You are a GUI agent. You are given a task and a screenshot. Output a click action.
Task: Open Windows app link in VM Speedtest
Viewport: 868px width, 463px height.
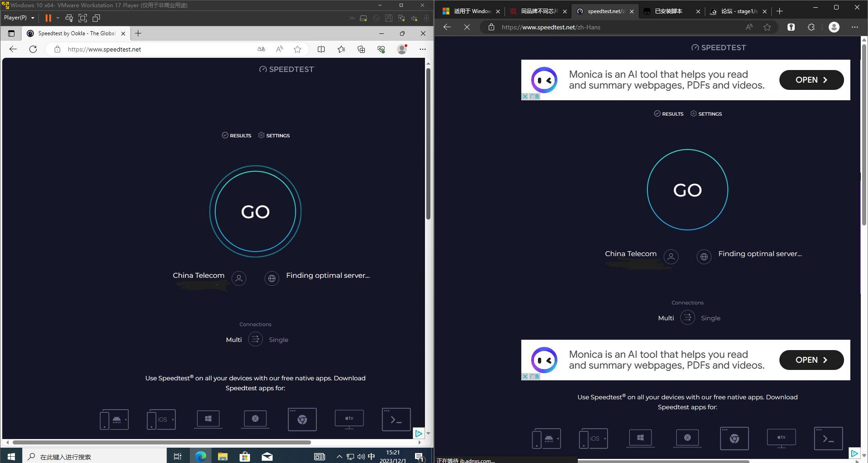tap(208, 419)
